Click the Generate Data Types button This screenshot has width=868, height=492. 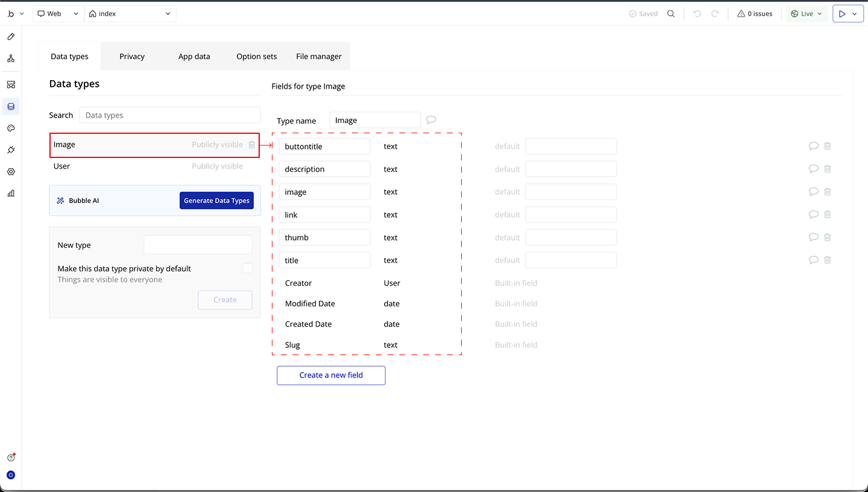point(216,201)
